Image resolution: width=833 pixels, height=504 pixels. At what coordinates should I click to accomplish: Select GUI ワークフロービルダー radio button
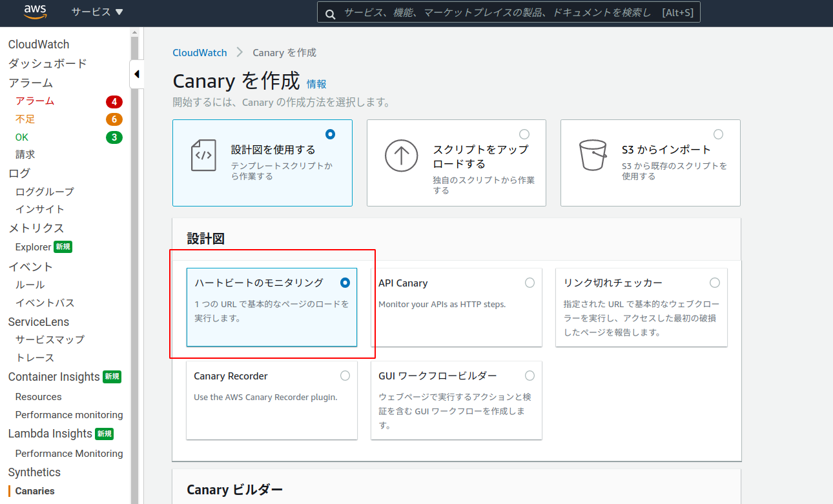(x=530, y=376)
